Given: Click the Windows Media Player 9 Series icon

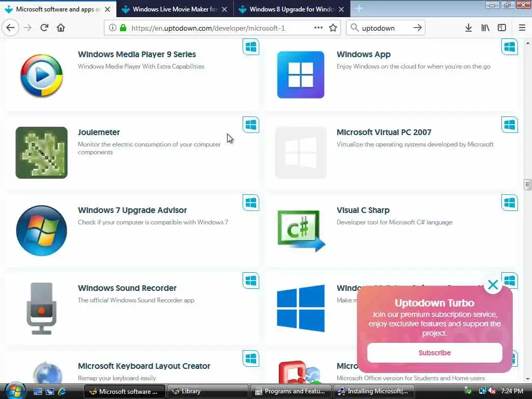Looking at the screenshot, I should tap(42, 75).
